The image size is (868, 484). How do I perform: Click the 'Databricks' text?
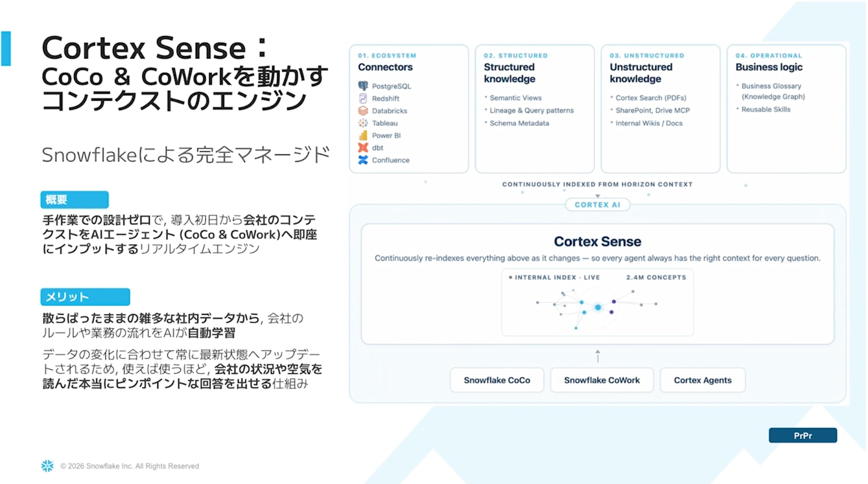click(x=389, y=111)
